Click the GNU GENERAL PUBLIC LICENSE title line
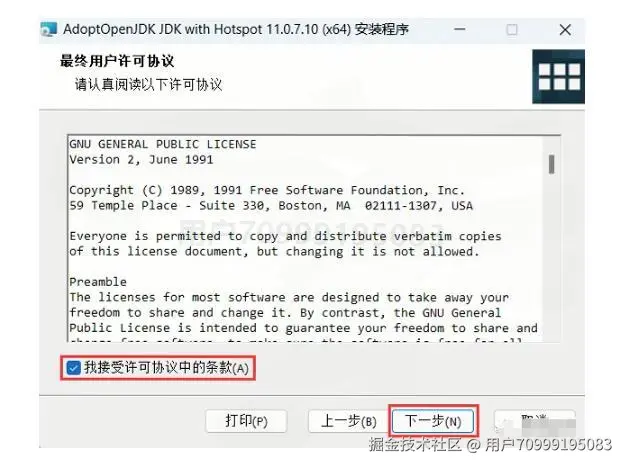 [163, 144]
